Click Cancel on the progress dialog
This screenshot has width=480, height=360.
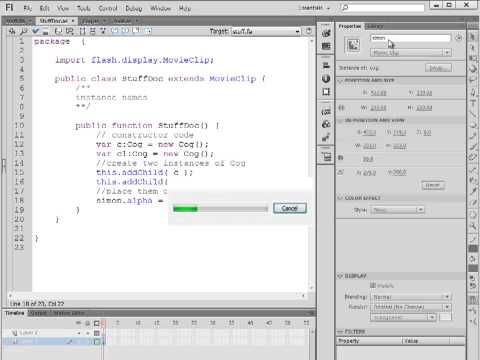(290, 208)
